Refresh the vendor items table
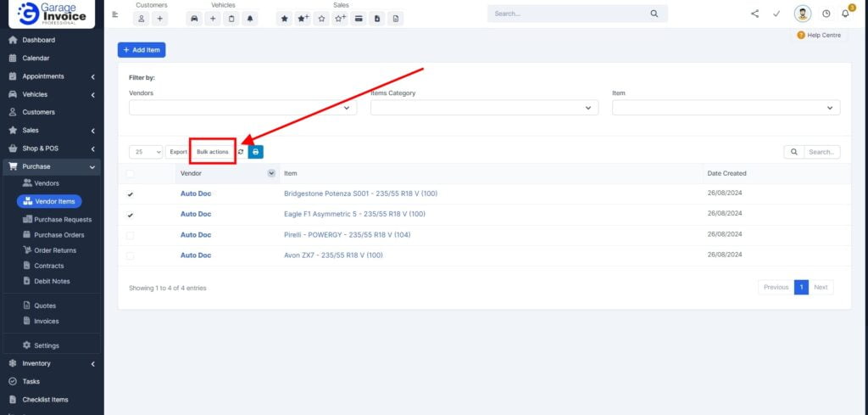This screenshot has width=868, height=415. click(x=241, y=152)
